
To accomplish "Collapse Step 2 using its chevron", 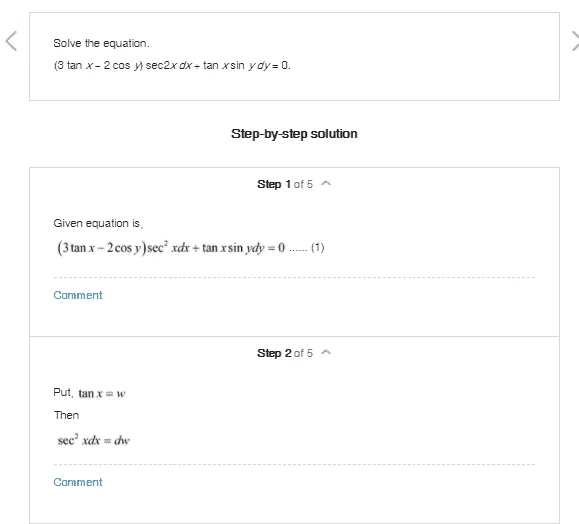I will [326, 353].
